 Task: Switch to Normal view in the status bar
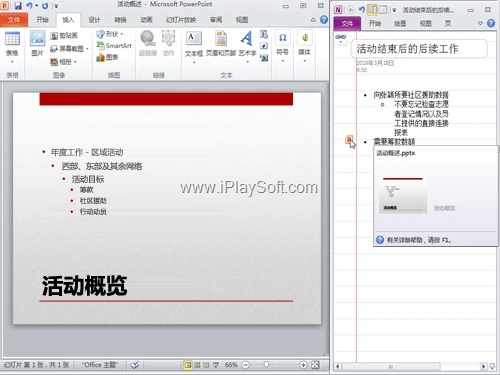click(x=188, y=365)
